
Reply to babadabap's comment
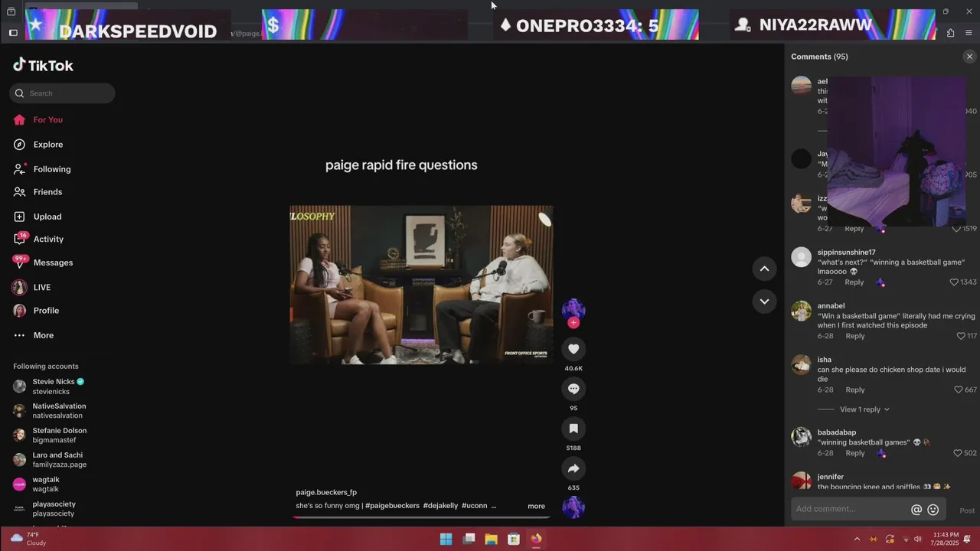855,453
